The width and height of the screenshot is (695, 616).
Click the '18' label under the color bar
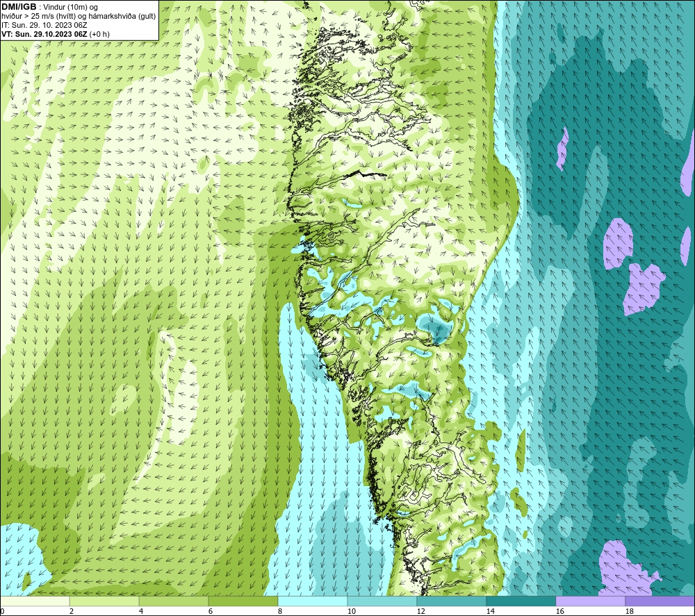[x=629, y=611]
